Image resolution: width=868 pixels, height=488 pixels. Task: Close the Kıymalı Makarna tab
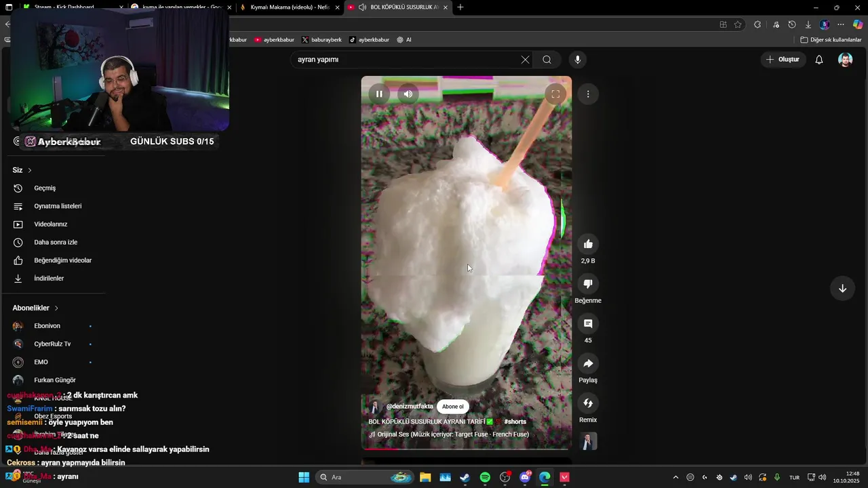(337, 7)
